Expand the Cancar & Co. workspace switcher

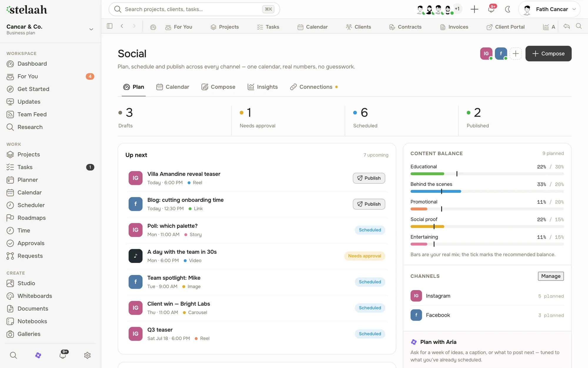pyautogui.click(x=50, y=29)
